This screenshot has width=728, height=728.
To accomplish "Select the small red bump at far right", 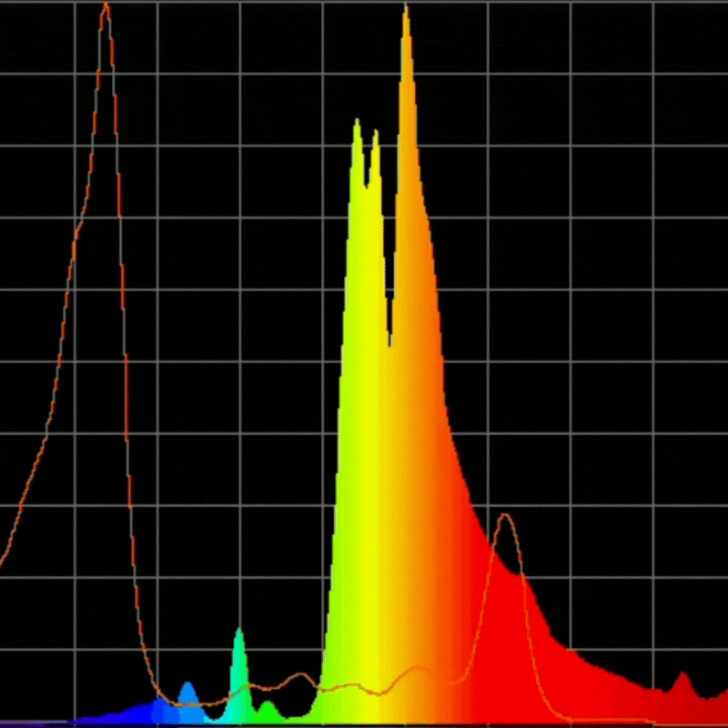I will pyautogui.click(x=684, y=678).
